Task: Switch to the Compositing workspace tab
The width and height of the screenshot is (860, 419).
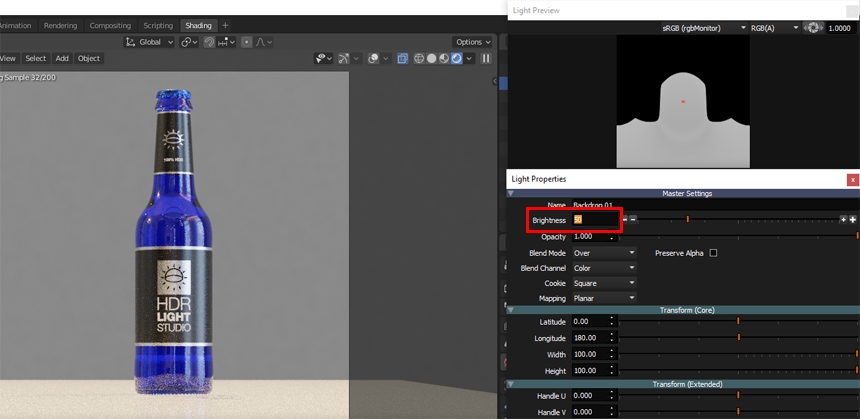Action: 110,26
